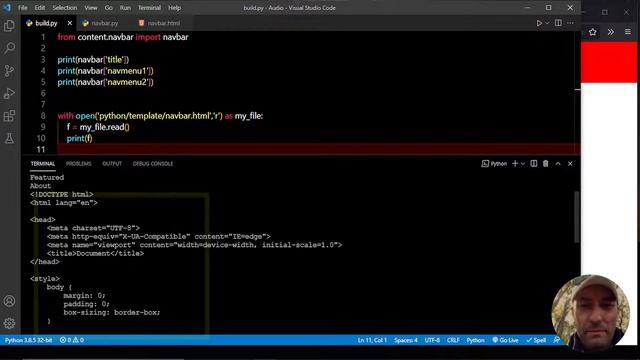Click the feedback icon in status bar
The height and width of the screenshot is (360, 640).
557,340
